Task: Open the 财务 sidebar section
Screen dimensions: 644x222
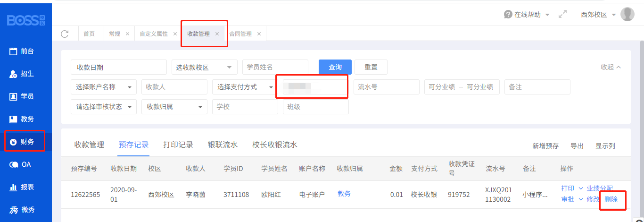Action: click(x=26, y=142)
